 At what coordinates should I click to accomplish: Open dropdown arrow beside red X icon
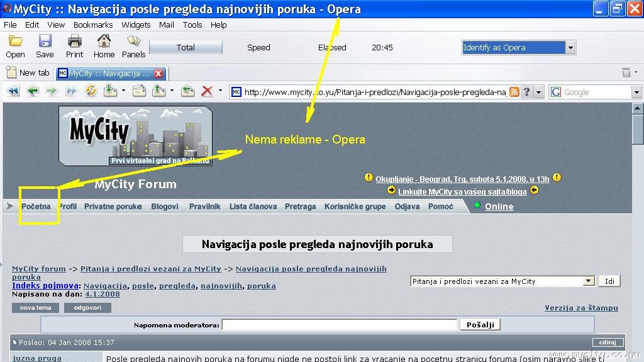(220, 91)
